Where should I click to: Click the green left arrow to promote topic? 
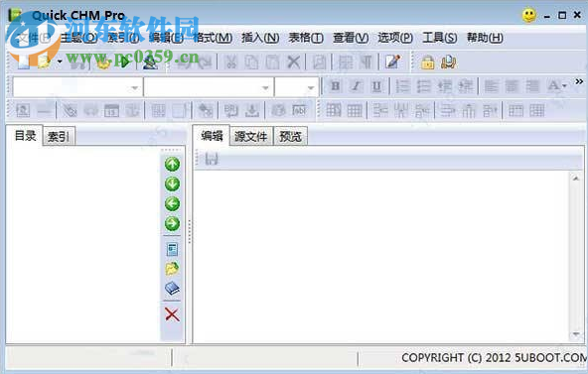pyautogui.click(x=172, y=203)
